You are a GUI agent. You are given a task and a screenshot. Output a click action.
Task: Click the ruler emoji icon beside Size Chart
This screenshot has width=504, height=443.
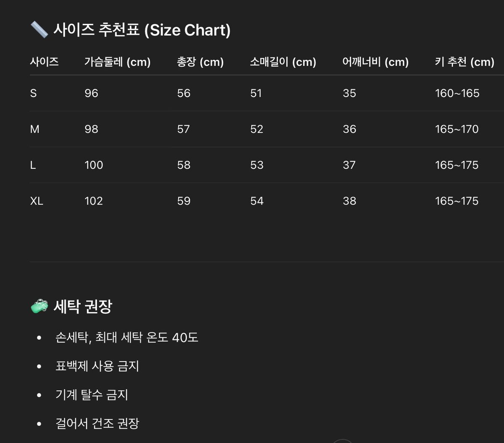coord(39,29)
